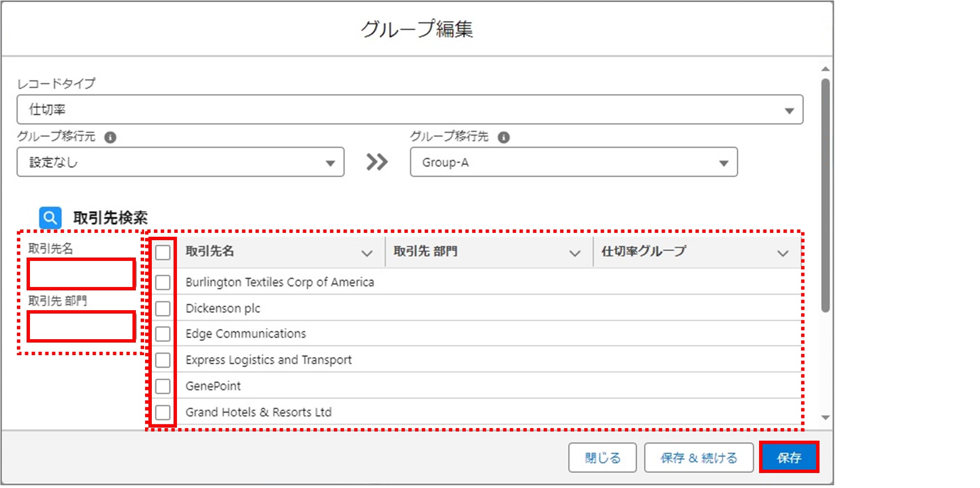This screenshot has height=488, width=980.
Task: Check the Burlington Textiles Corp of America row
Action: [x=163, y=282]
